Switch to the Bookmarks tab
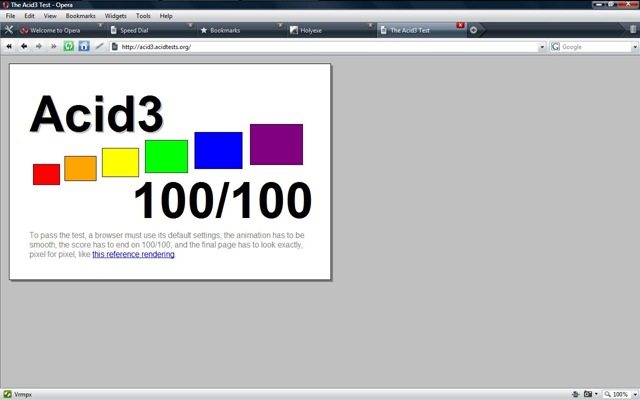The height and width of the screenshot is (400, 640). pos(241,30)
